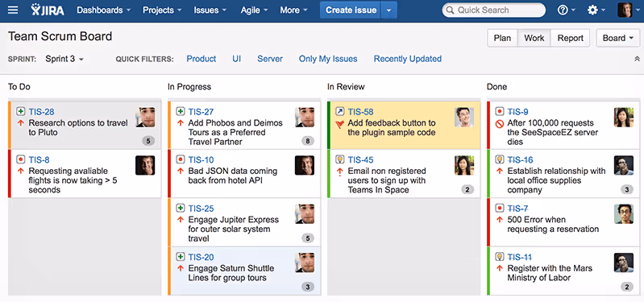Click '500 Error when requesting a reservation' text
The height and width of the screenshot is (302, 644).
click(x=553, y=224)
